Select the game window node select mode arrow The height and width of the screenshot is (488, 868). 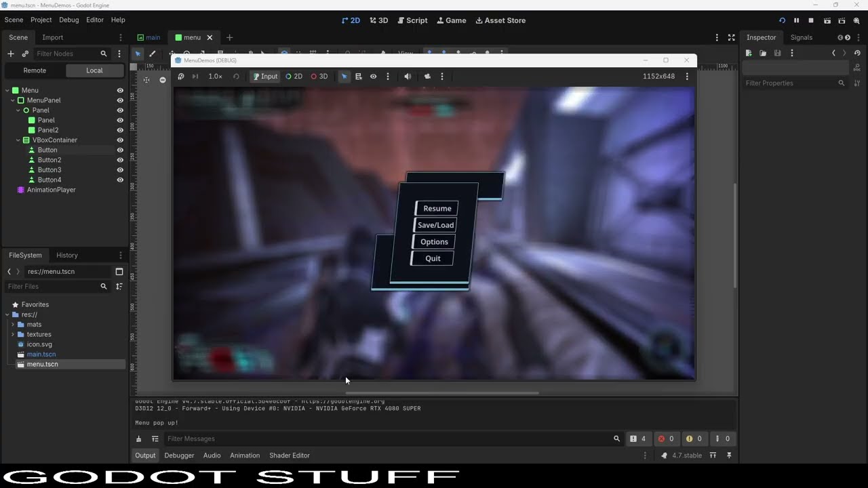(x=344, y=77)
